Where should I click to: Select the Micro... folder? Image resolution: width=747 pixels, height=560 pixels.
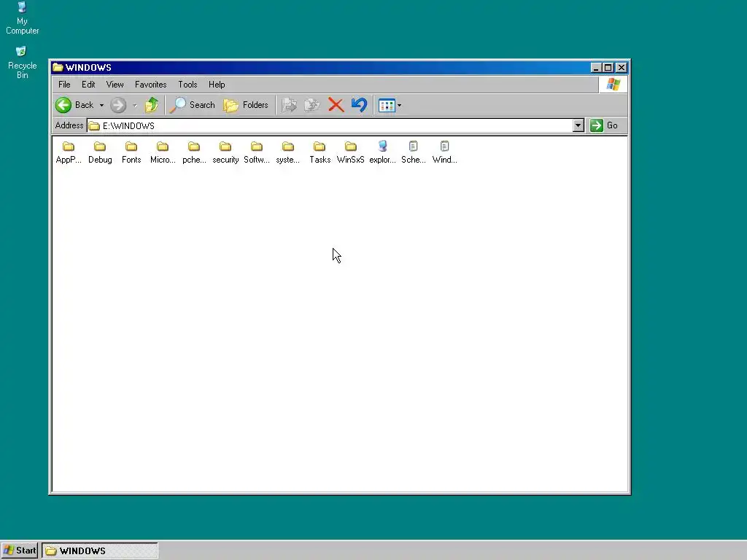click(x=163, y=152)
